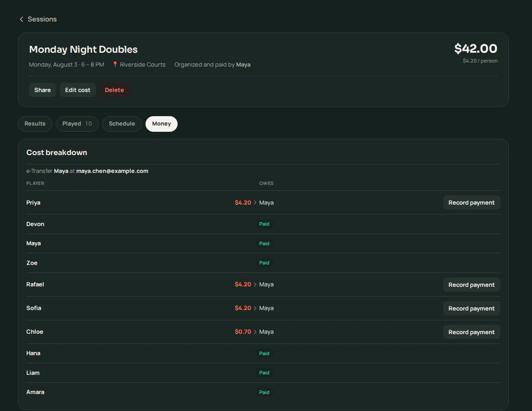Click the chevron arrow in Rafael's row

pyautogui.click(x=255, y=285)
